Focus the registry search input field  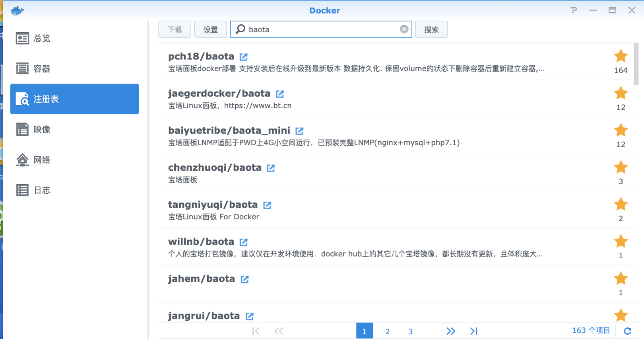321,29
